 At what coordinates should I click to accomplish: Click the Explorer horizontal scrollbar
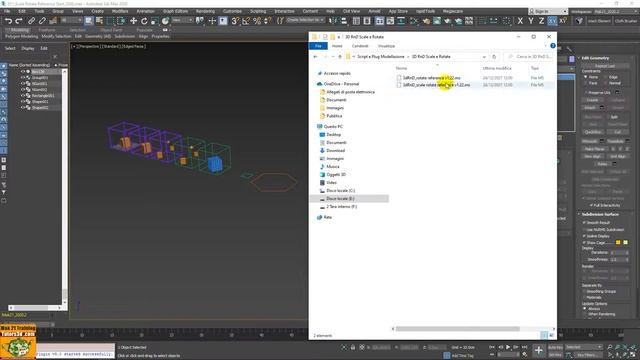click(x=458, y=329)
